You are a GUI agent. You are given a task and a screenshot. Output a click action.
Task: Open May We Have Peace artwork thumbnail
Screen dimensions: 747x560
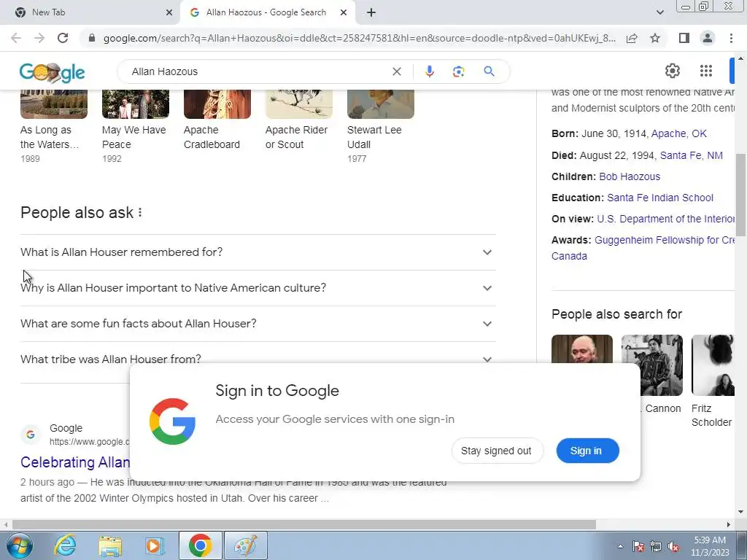(135, 104)
